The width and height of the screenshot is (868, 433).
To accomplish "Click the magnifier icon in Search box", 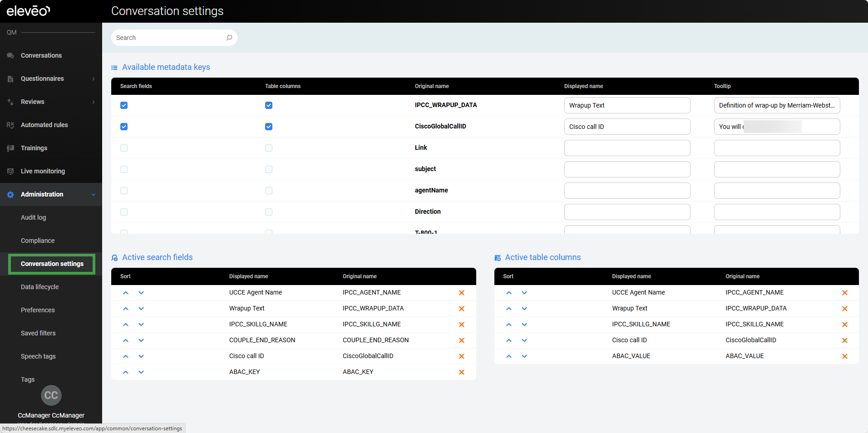I will pos(229,38).
